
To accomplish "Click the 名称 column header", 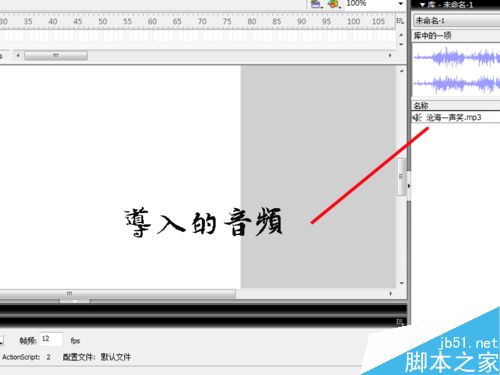I will click(x=456, y=106).
